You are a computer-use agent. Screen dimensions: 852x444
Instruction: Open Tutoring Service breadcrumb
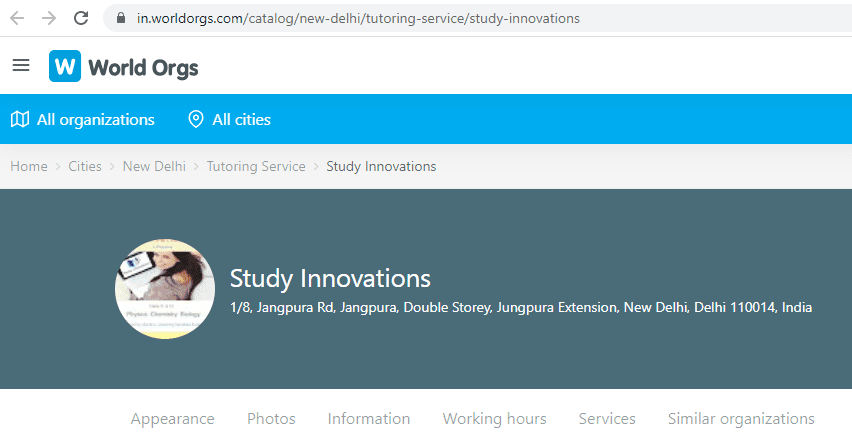pyautogui.click(x=256, y=166)
